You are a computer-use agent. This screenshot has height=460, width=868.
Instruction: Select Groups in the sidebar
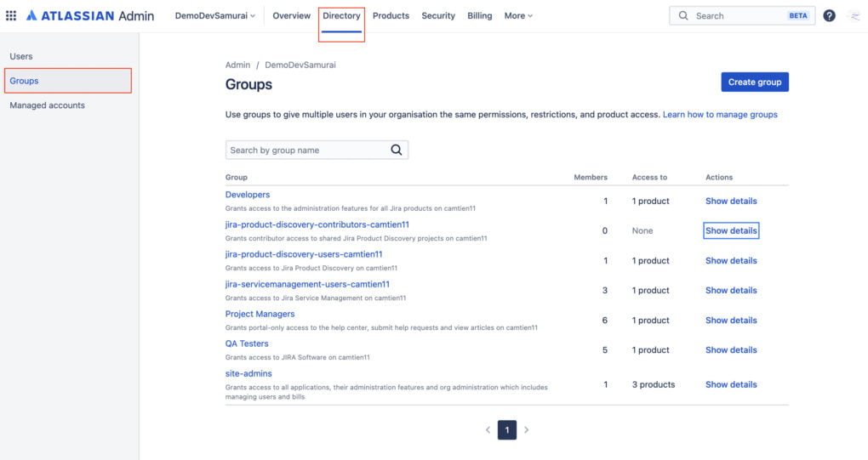[x=68, y=81]
